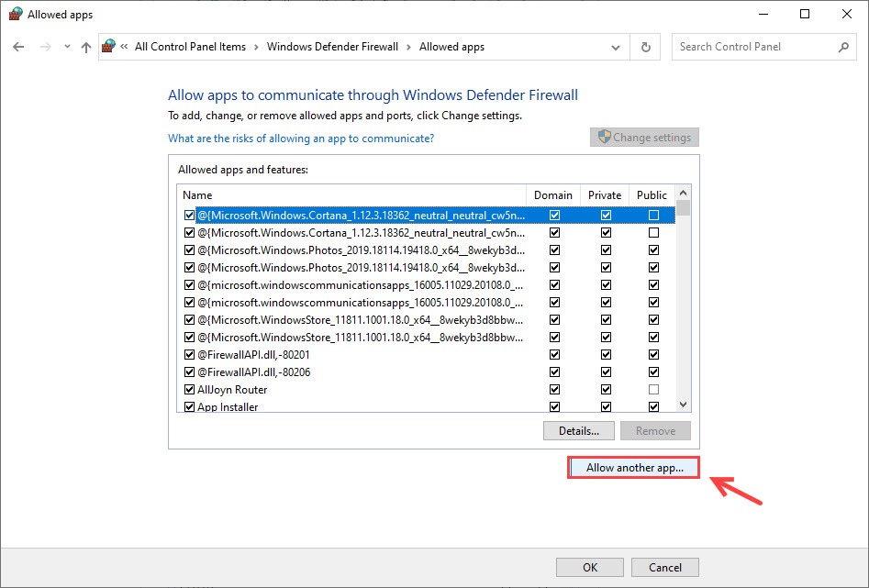Refresh the Allowed apps page
Image resolution: width=869 pixels, height=588 pixels.
646,47
